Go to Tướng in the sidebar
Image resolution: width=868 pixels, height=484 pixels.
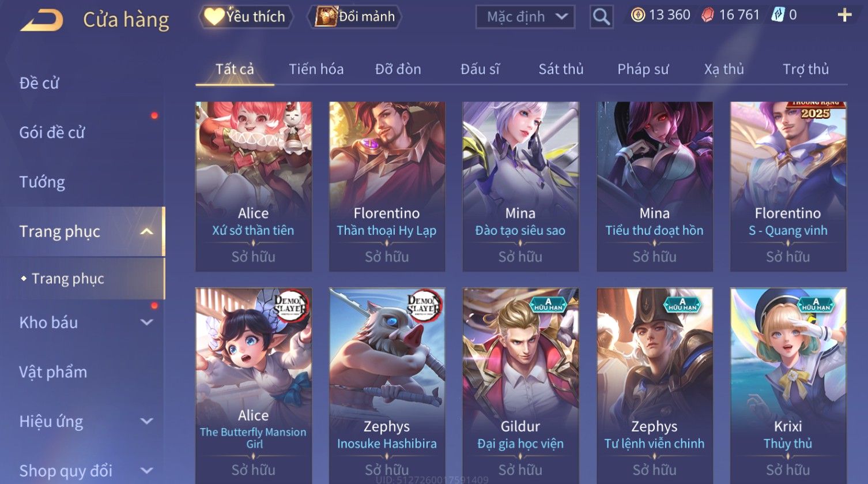42,182
